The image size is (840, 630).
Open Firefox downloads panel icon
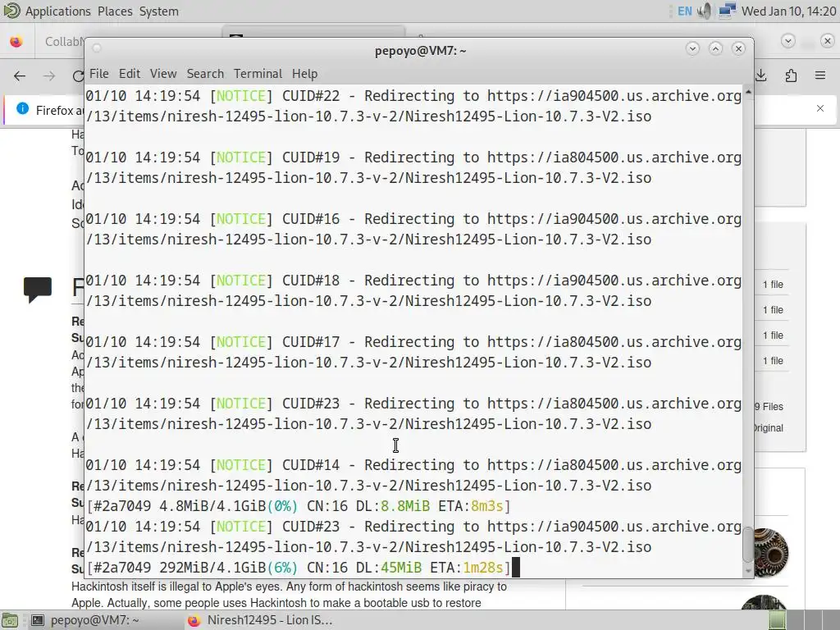[761, 75]
